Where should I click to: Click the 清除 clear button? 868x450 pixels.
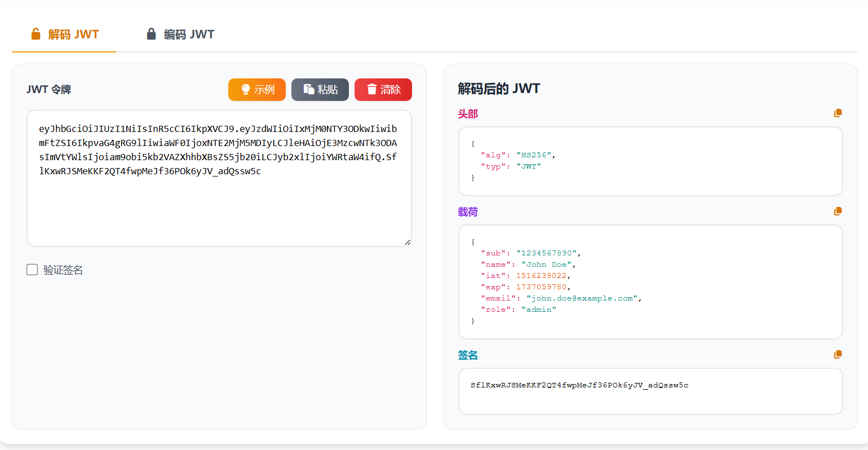tap(383, 90)
